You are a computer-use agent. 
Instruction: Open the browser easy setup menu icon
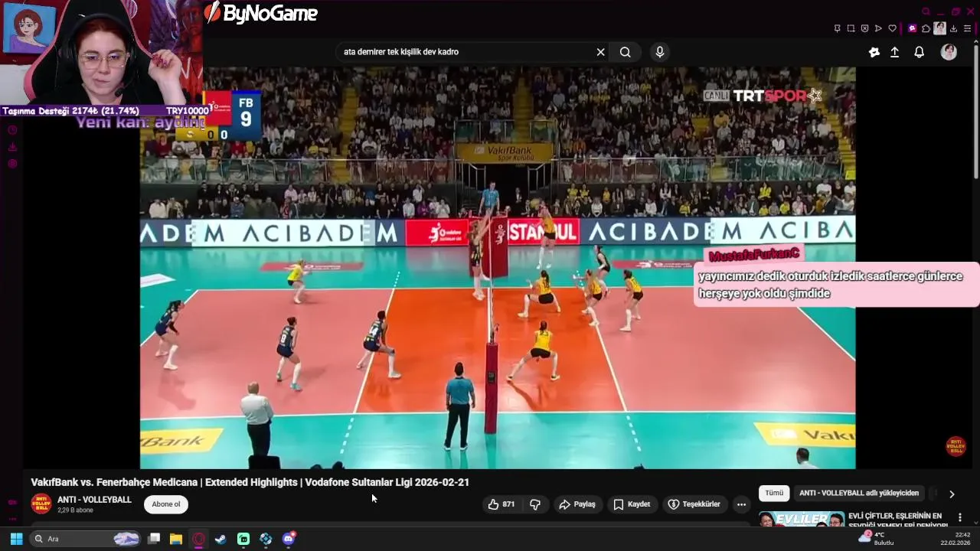[x=968, y=28]
